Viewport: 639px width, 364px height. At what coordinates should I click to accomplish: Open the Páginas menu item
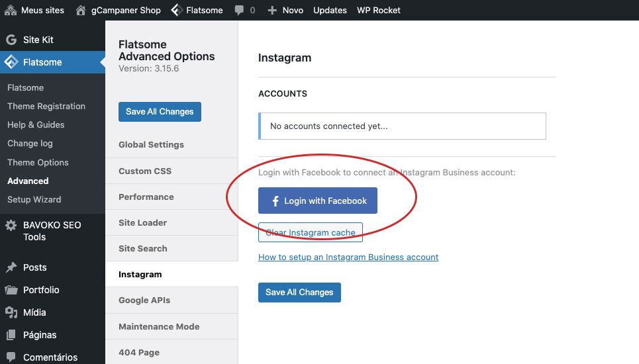click(40, 335)
